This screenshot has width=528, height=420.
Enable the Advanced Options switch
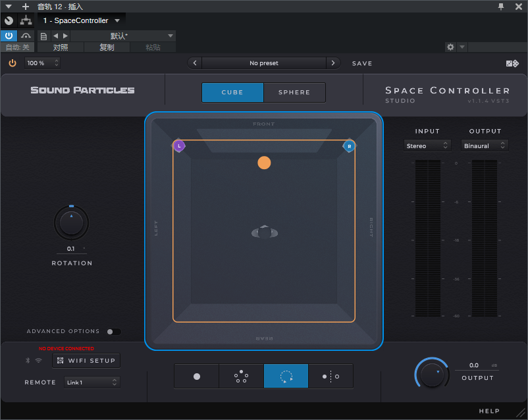113,331
